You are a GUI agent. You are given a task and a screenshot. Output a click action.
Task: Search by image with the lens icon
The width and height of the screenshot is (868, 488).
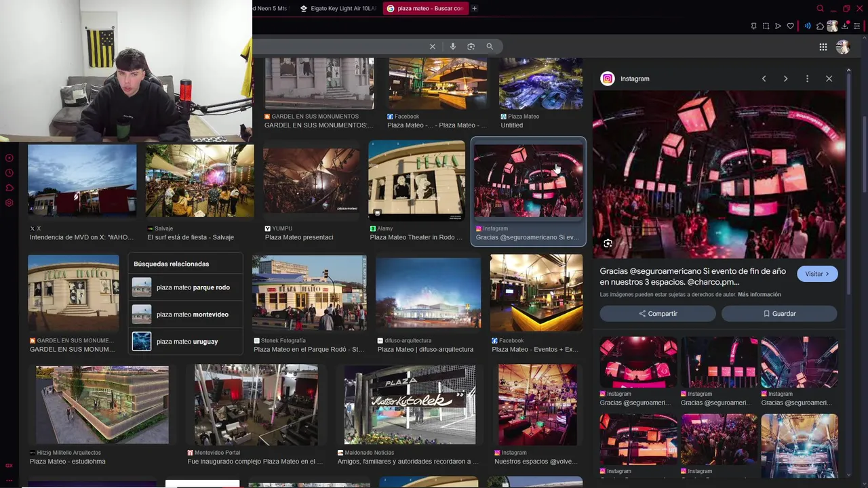471,46
